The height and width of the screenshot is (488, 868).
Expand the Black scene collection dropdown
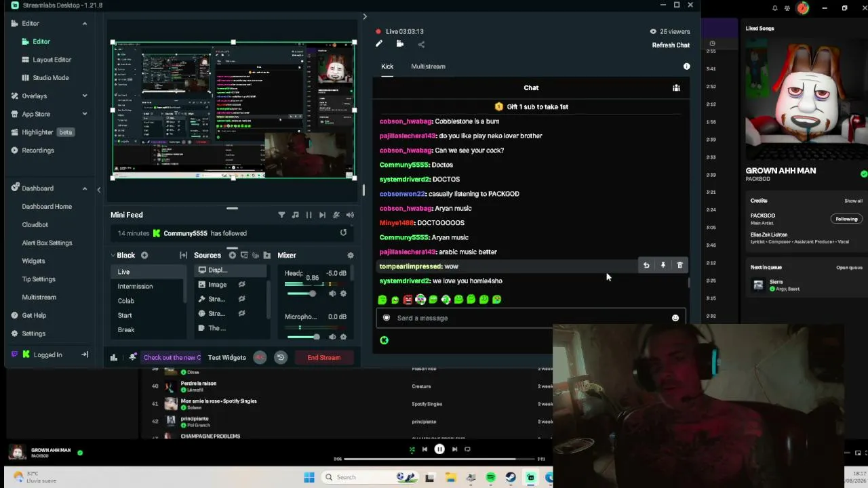point(113,256)
